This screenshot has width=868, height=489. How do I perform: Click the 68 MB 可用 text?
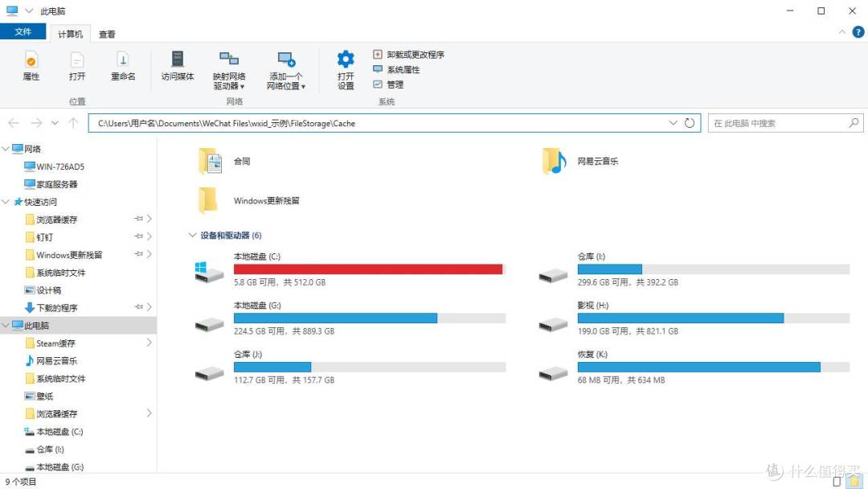click(x=599, y=380)
